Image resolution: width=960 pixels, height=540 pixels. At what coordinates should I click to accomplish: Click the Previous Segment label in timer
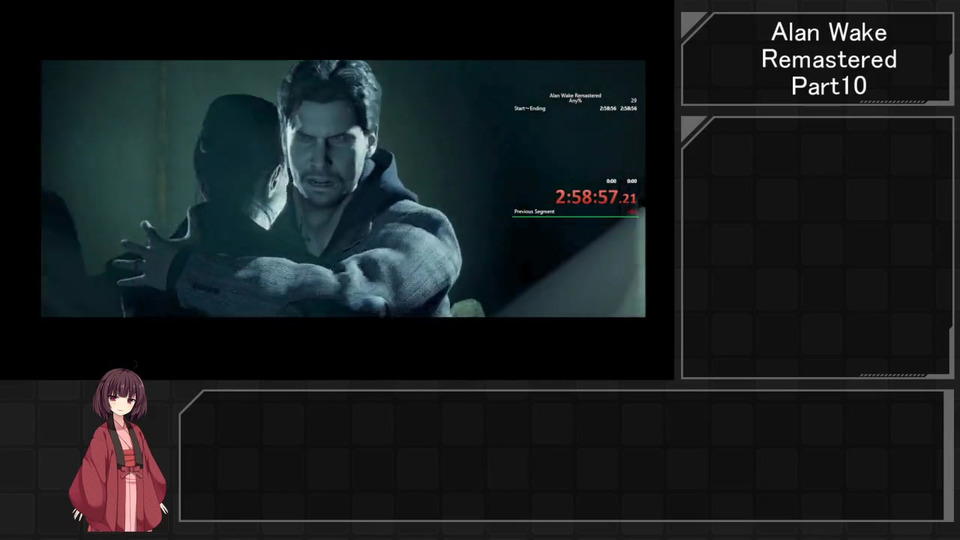[534, 211]
